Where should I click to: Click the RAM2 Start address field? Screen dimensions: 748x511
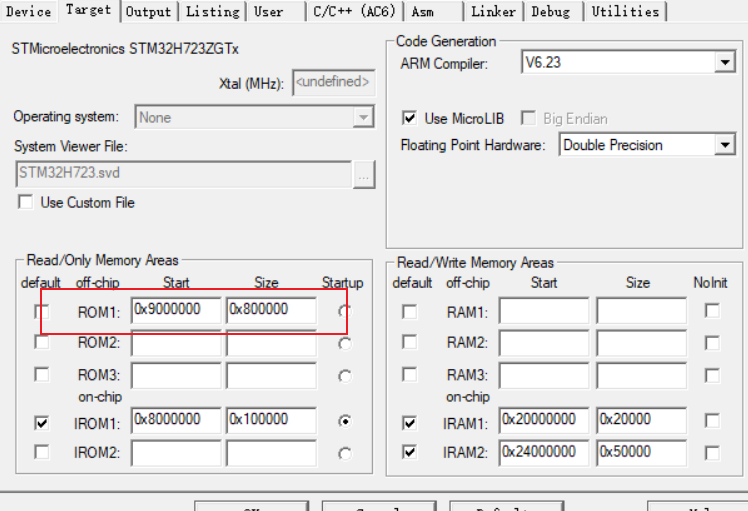tap(544, 343)
